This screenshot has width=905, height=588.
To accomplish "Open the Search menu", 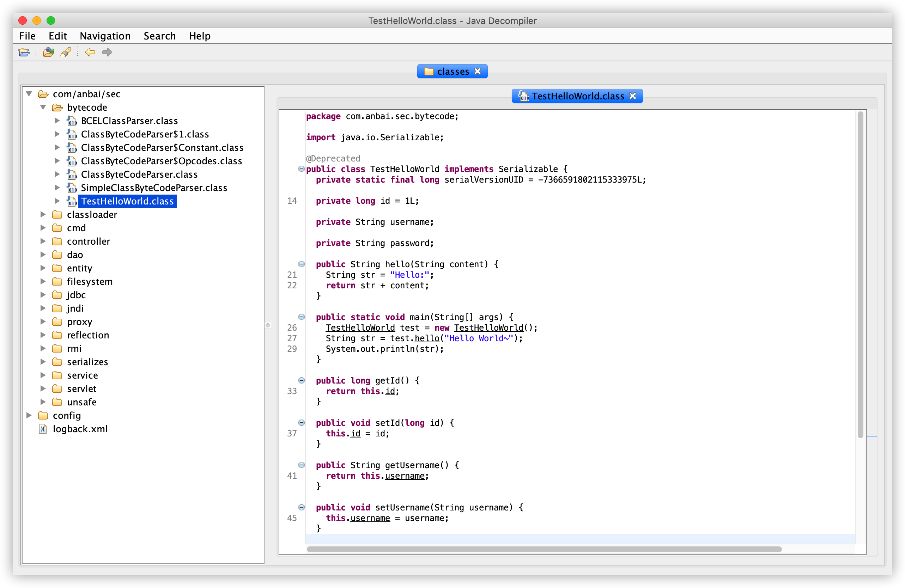I will pos(159,36).
